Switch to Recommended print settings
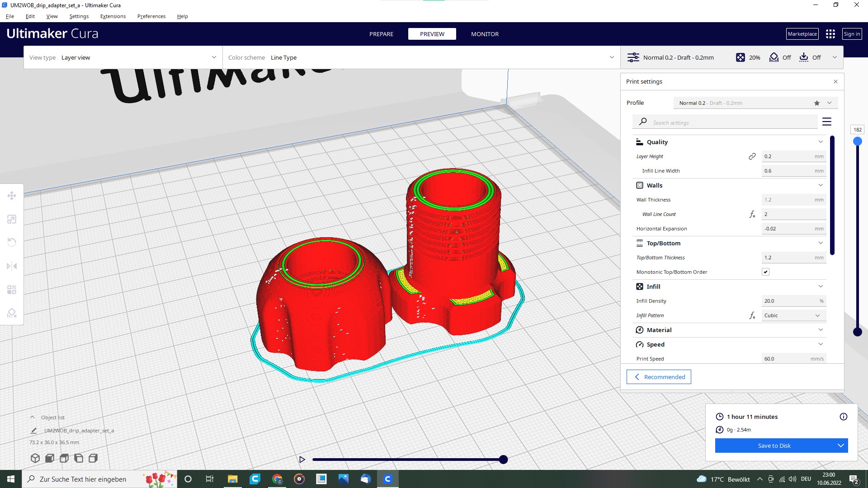The width and height of the screenshot is (868, 488). (x=659, y=377)
